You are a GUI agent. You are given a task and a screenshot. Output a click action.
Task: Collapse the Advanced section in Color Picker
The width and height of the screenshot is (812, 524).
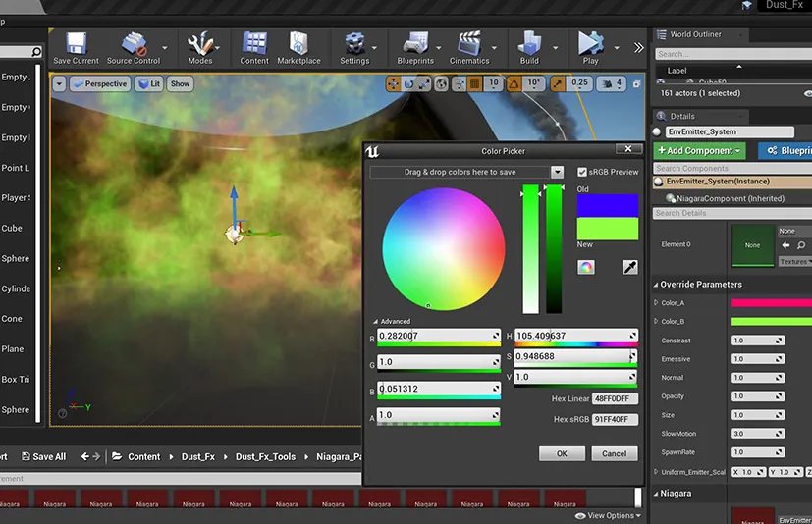375,322
